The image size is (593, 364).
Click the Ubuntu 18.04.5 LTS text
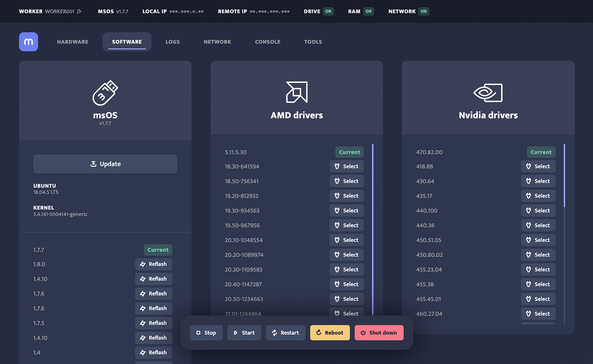pos(46,192)
